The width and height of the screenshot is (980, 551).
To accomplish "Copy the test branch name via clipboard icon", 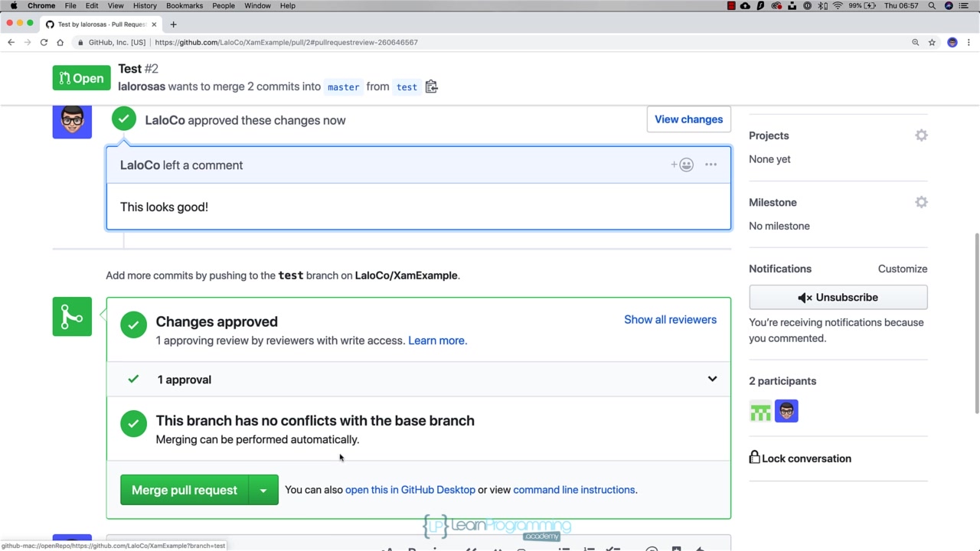I will (x=431, y=86).
